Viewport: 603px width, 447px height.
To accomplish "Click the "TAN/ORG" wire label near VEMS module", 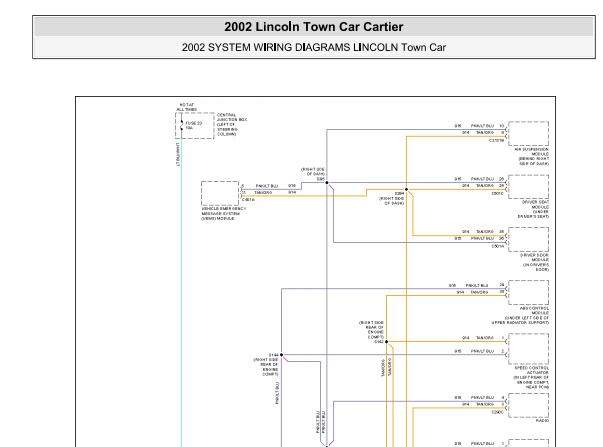I will (x=263, y=192).
